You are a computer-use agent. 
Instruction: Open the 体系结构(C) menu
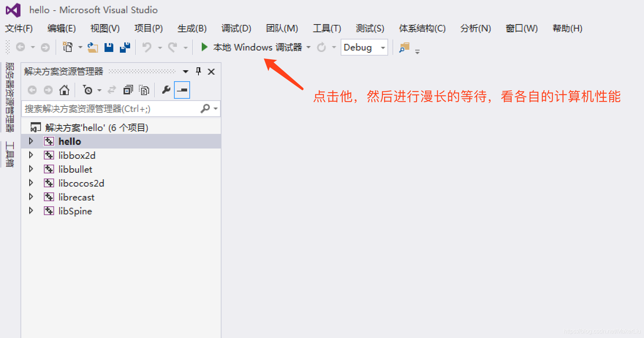422,29
